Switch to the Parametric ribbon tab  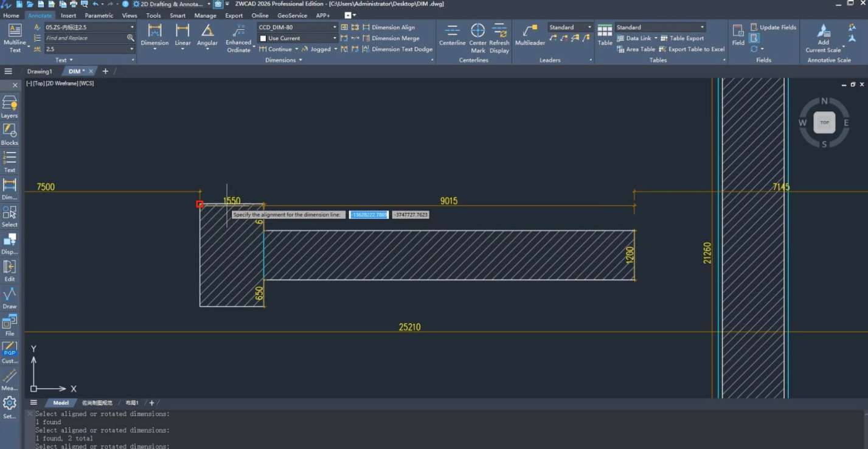coord(99,16)
